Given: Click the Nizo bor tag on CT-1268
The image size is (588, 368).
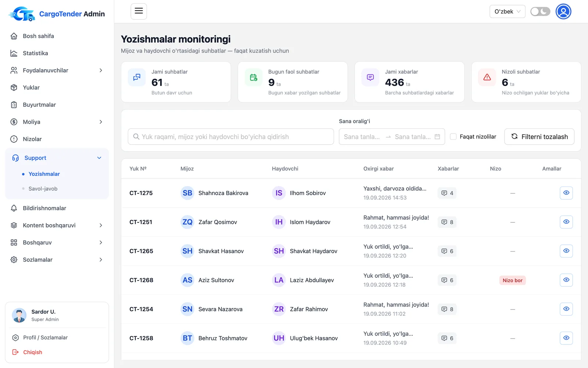Looking at the screenshot, I should point(513,280).
